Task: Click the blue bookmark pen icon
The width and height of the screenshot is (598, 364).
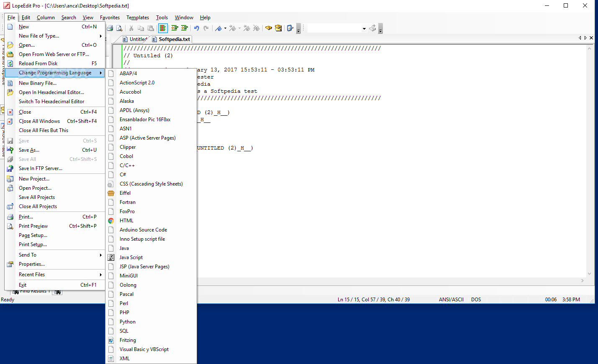Action: (218, 28)
